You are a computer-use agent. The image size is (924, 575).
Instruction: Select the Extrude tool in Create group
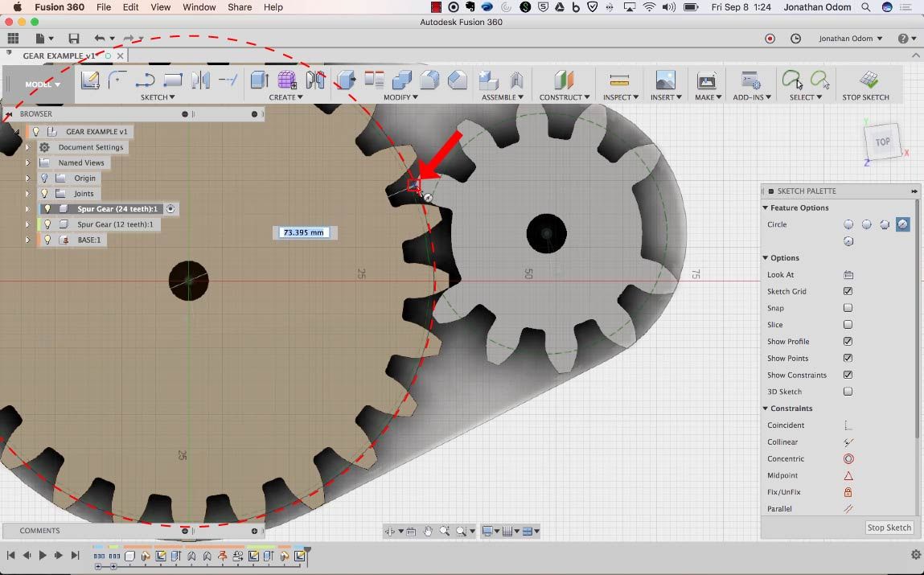pos(259,80)
